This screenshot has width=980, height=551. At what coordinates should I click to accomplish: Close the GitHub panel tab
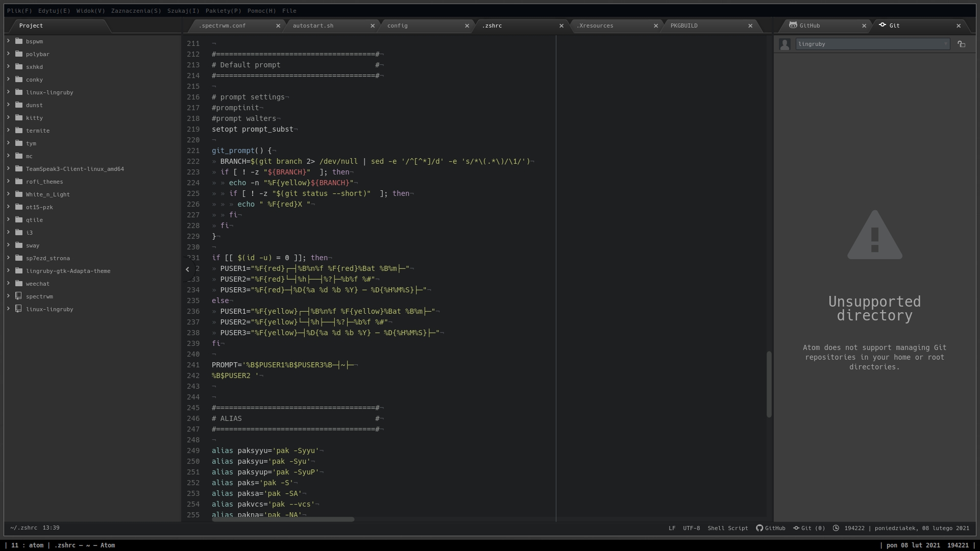864,26
